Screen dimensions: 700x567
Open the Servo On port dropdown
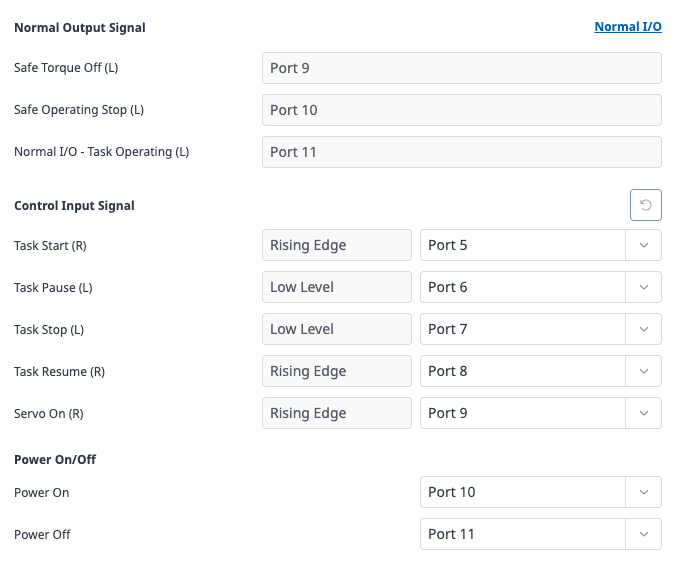[643, 413]
